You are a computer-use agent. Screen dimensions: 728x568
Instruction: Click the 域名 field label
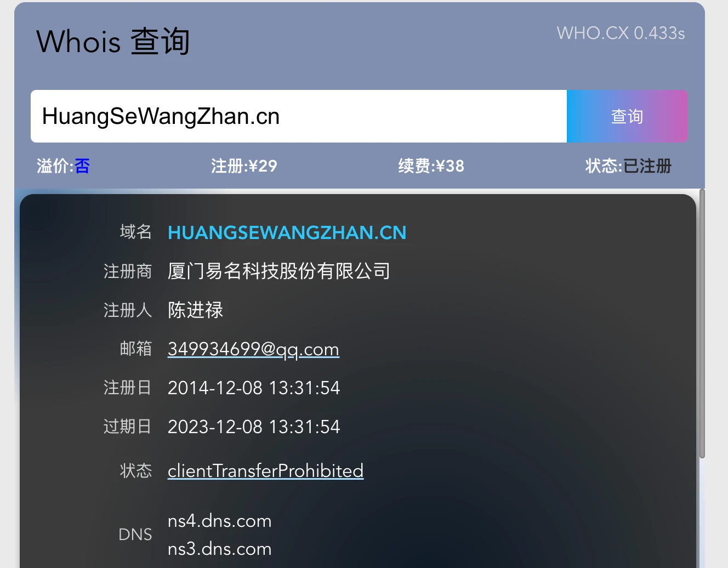135,232
